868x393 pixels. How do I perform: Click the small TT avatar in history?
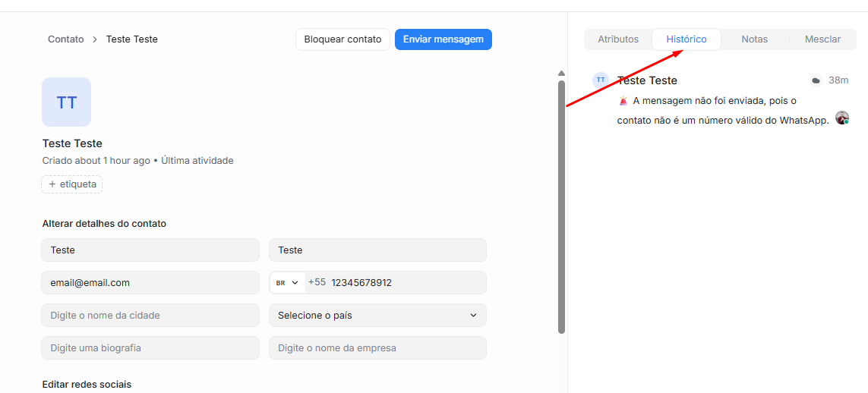click(601, 80)
